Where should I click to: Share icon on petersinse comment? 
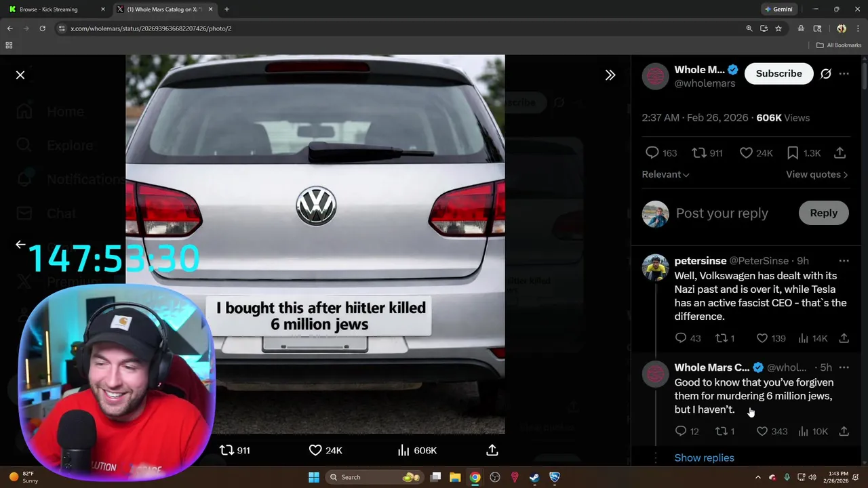pyautogui.click(x=844, y=338)
